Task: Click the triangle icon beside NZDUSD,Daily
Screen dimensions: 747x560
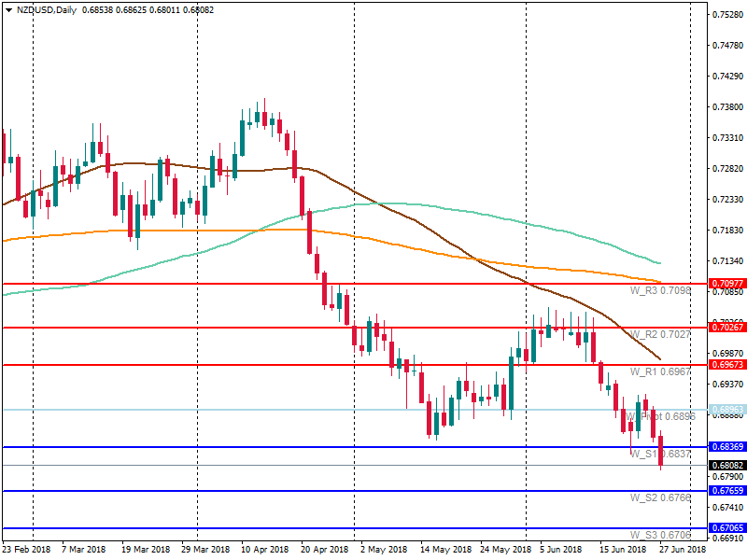Action: click(x=9, y=11)
